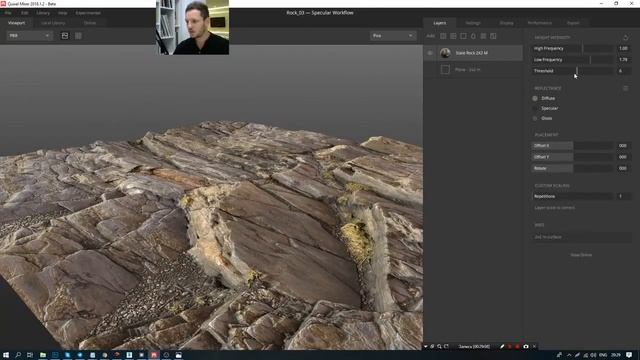This screenshot has width=640, height=360.
Task: Add a surface layer from Add toolbar
Action: [443, 36]
